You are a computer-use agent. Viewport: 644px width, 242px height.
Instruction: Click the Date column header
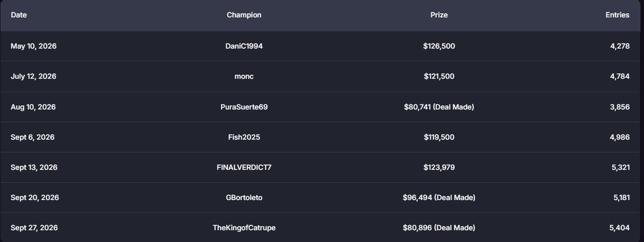click(19, 15)
